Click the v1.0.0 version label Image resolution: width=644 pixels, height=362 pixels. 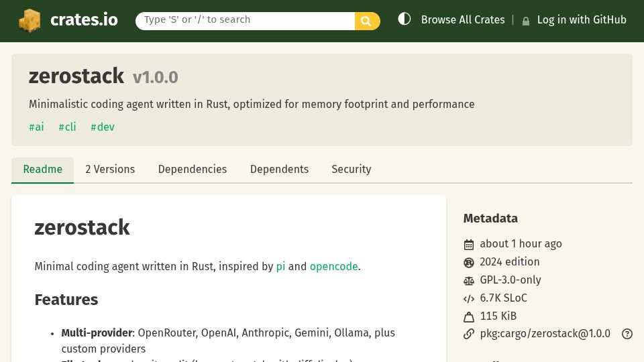155,77
